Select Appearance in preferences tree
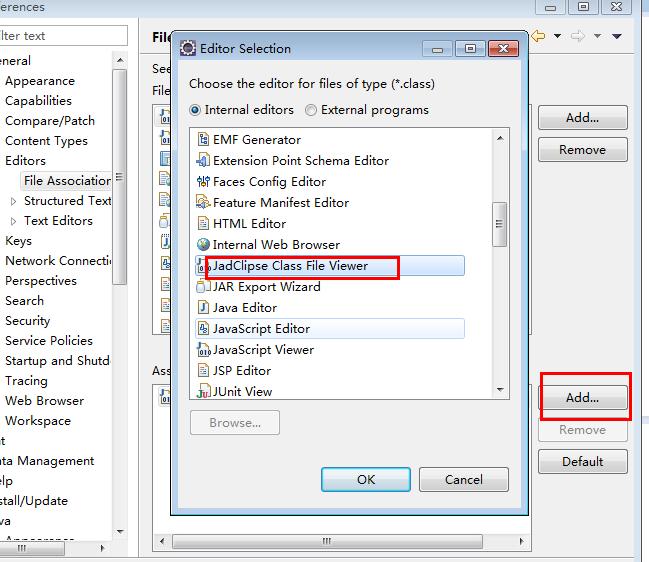 pos(40,81)
